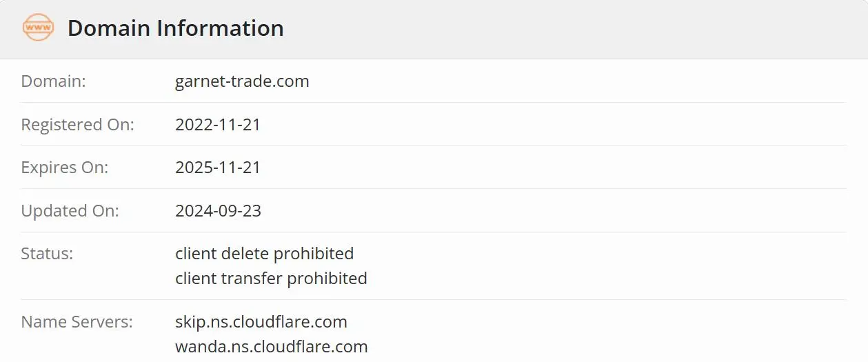Click the Domain: field label

[54, 81]
